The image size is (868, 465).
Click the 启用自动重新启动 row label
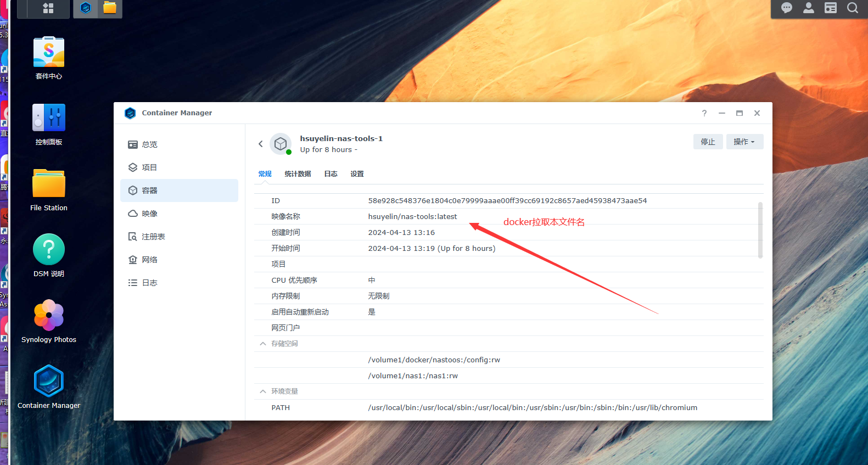(x=300, y=312)
